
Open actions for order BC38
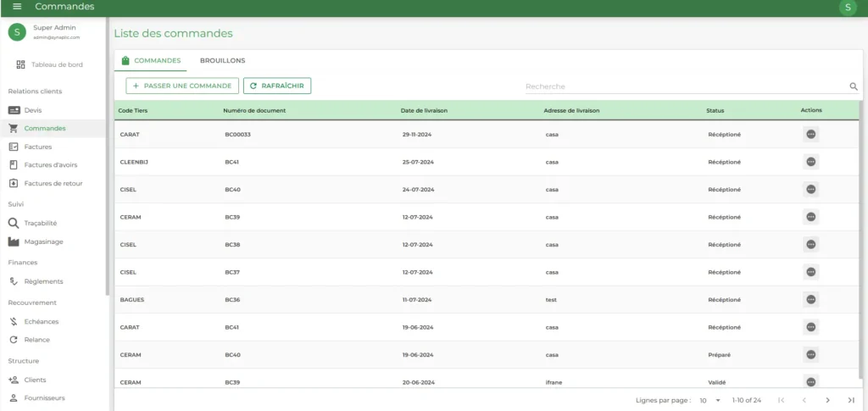[811, 245]
